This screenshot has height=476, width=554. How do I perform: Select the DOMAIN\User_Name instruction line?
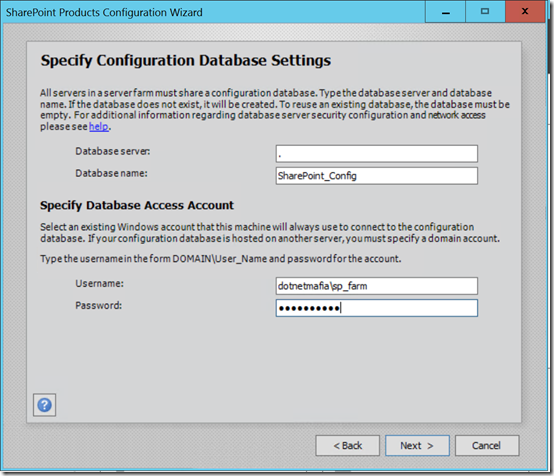tap(221, 259)
